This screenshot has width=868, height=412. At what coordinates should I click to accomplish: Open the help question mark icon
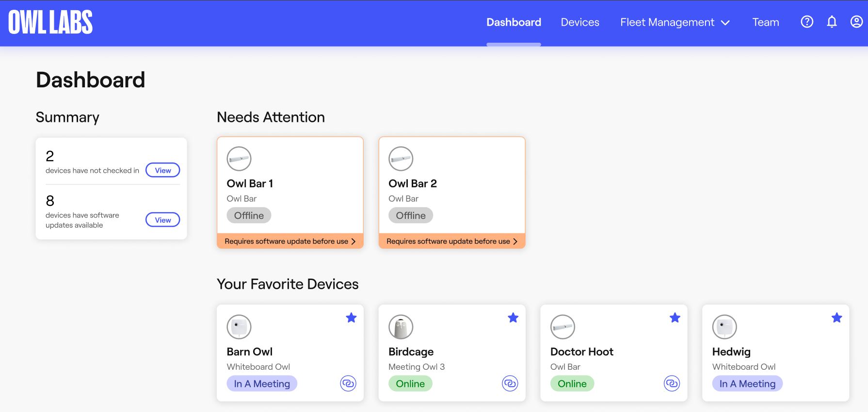tap(807, 22)
